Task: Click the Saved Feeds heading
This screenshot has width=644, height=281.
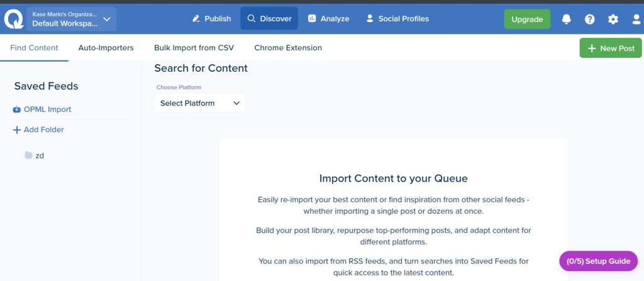Action: click(46, 86)
